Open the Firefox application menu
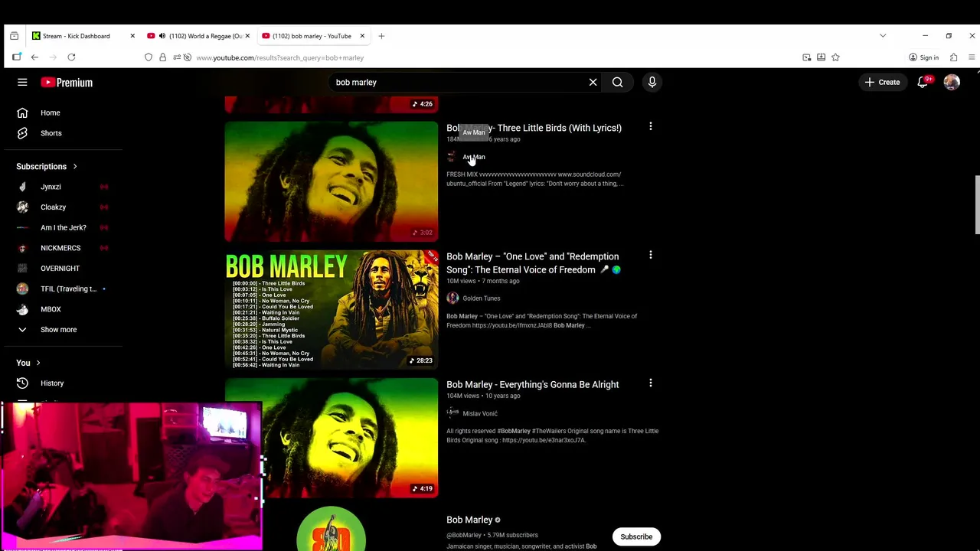 [972, 57]
